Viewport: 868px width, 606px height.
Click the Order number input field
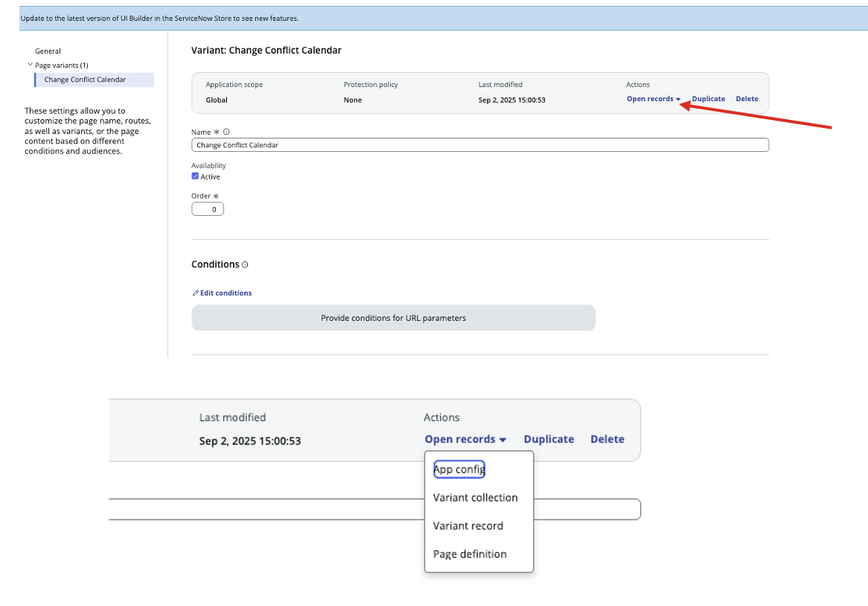coord(208,209)
